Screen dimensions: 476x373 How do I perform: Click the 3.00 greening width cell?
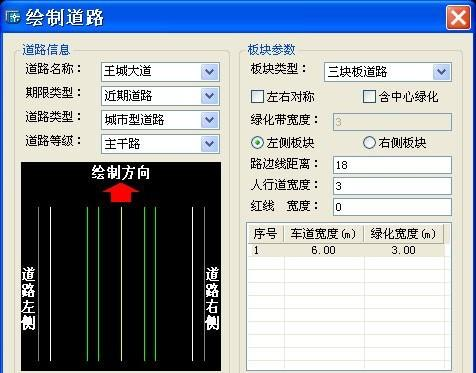click(x=404, y=250)
